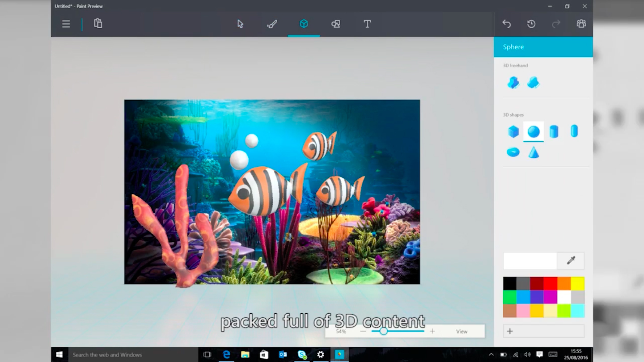
Task: Click the 54% zoom value
Action: point(341,332)
